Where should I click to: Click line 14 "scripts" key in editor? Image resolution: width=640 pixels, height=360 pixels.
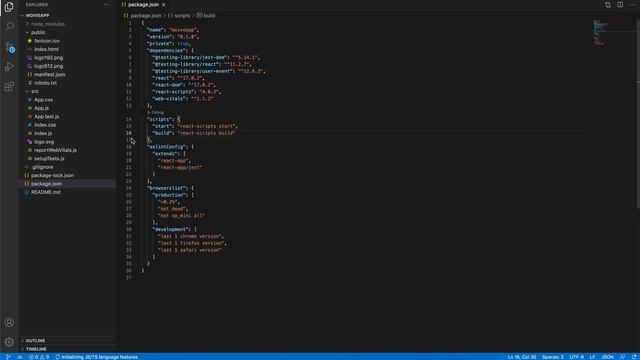pyautogui.click(x=160, y=119)
